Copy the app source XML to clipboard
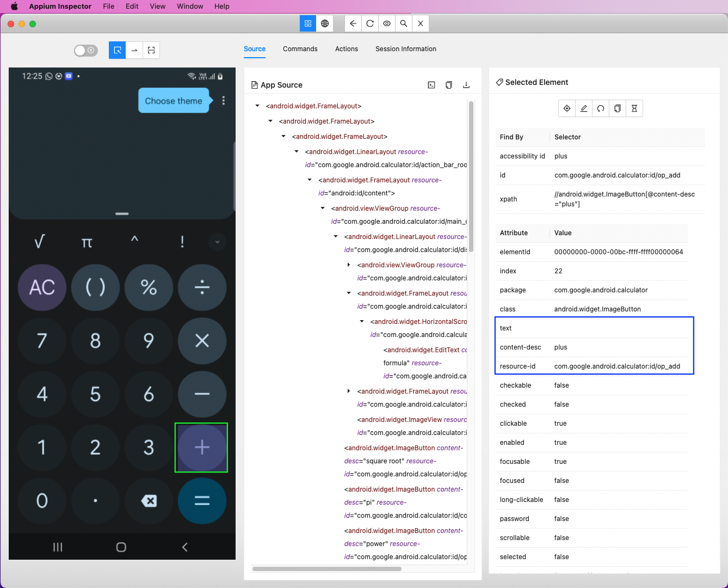This screenshot has width=728, height=588. [x=448, y=85]
